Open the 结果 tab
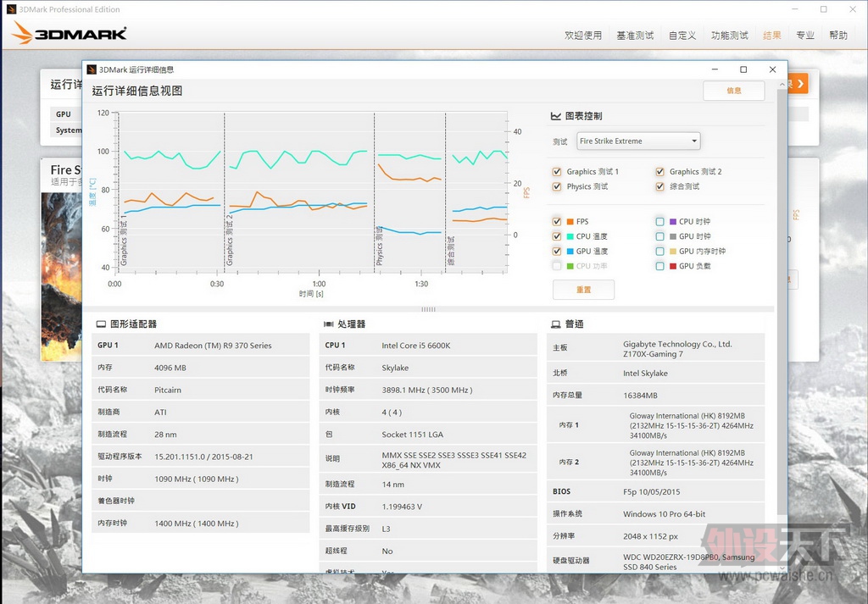Image resolution: width=868 pixels, height=604 pixels. (771, 36)
